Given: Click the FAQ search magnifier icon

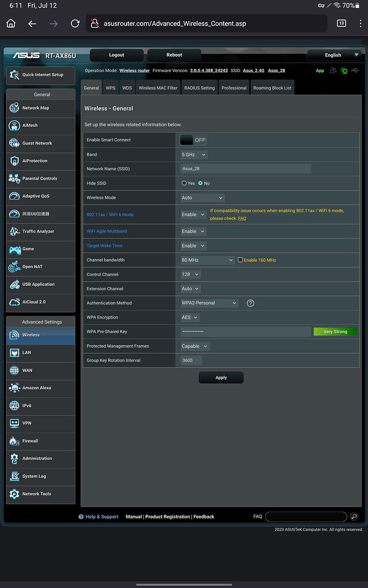Looking at the screenshot, I should (x=354, y=517).
